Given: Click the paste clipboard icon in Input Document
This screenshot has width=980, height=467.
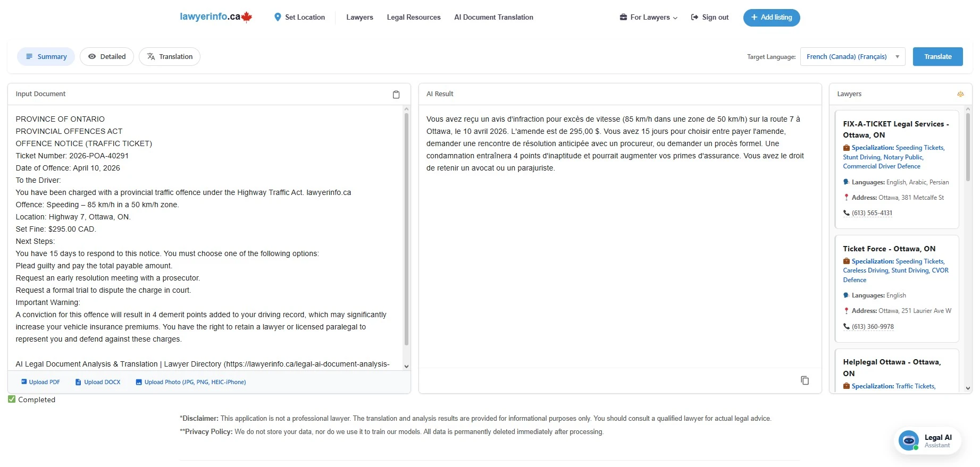Looking at the screenshot, I should (396, 95).
